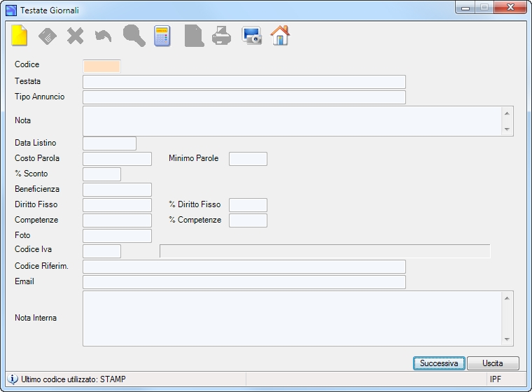Click the Uscita button
Viewport: 532px width, 392px height.
click(493, 363)
